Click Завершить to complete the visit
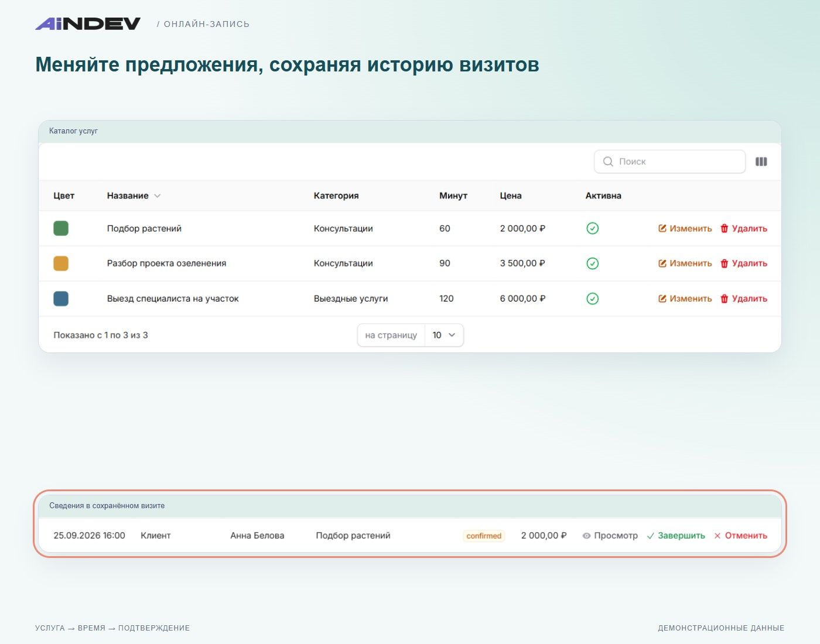 675,536
